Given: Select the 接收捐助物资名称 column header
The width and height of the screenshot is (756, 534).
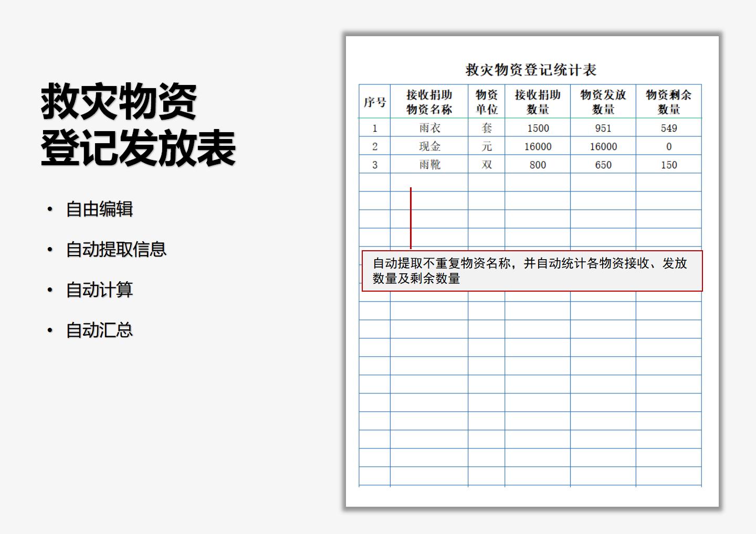Looking at the screenshot, I should [x=429, y=102].
